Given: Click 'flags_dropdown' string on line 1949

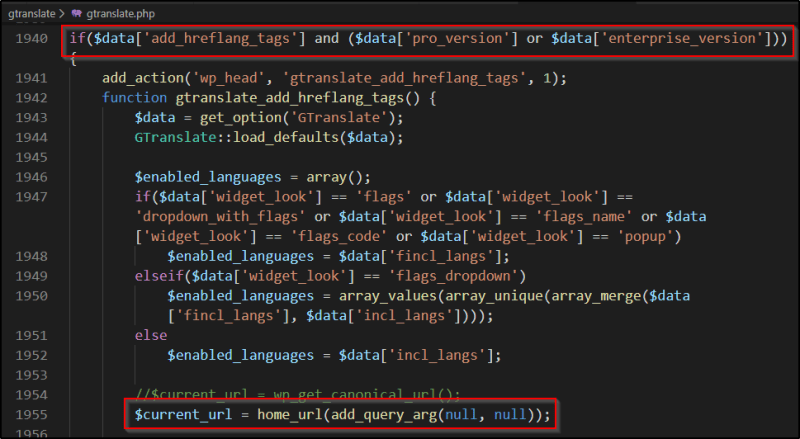Looking at the screenshot, I should coord(453,276).
